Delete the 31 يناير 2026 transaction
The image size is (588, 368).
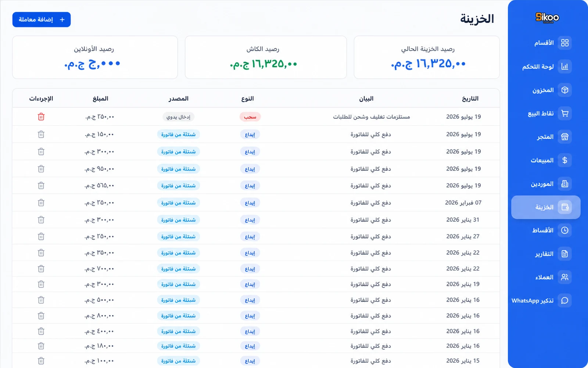click(x=41, y=220)
